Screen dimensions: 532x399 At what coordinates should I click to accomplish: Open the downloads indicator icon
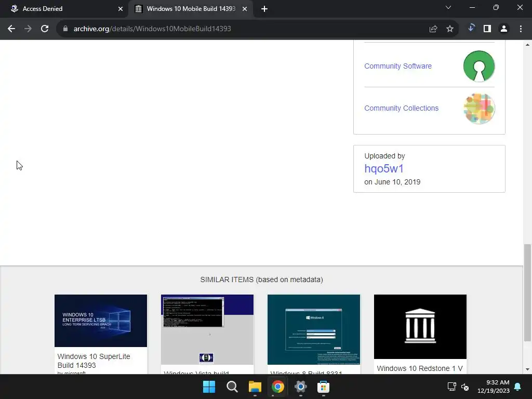tap(471, 28)
